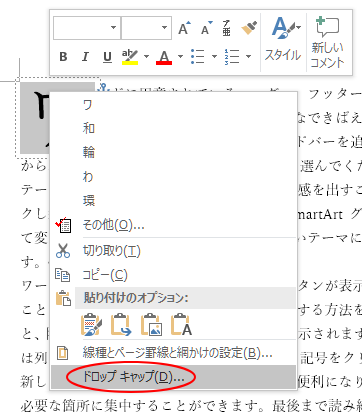
Task: Decrease font size with shrink font icon
Action: (207, 28)
